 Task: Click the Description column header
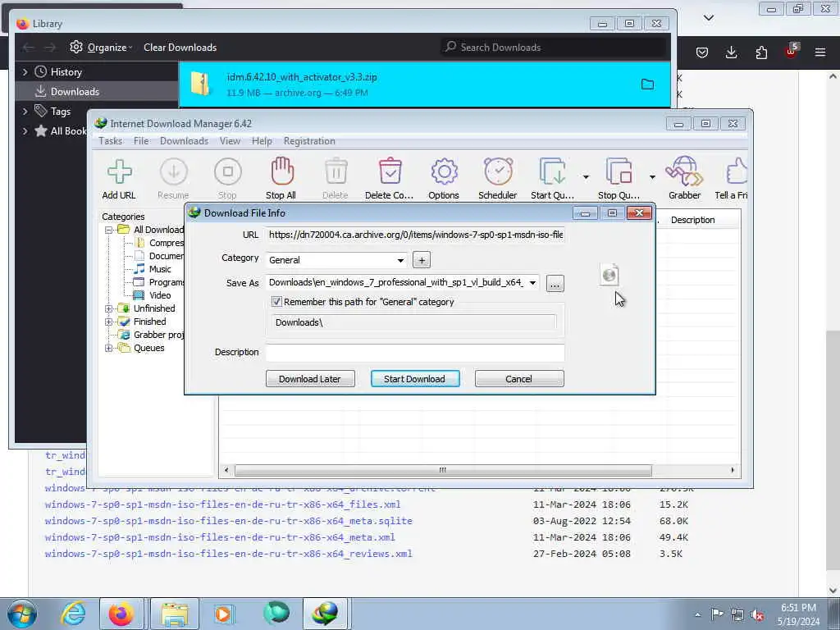tap(692, 220)
